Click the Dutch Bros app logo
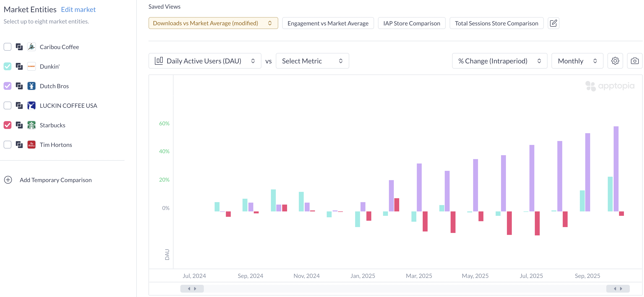The width and height of the screenshot is (644, 297). tap(31, 86)
